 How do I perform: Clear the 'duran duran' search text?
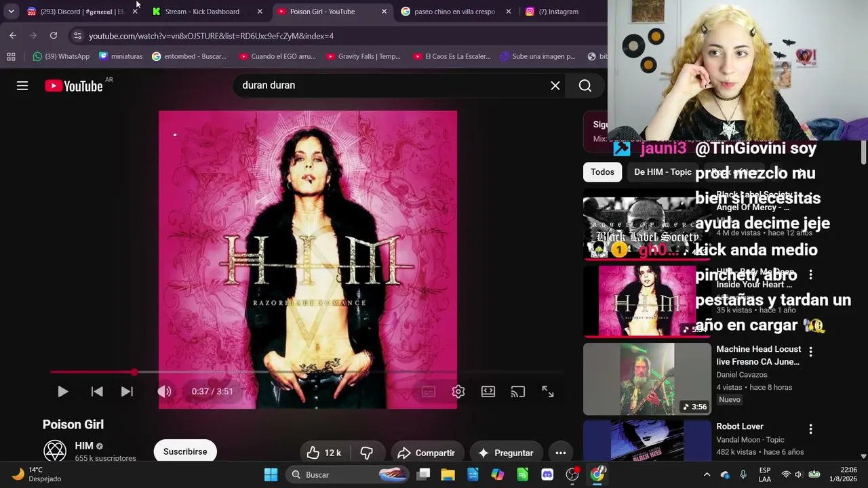[x=555, y=85]
